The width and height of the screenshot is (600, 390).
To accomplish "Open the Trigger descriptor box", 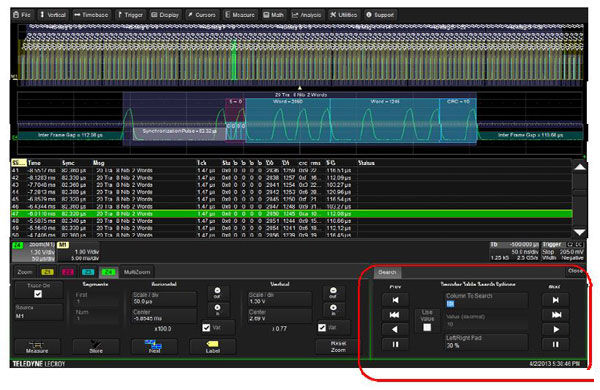I will click(562, 251).
